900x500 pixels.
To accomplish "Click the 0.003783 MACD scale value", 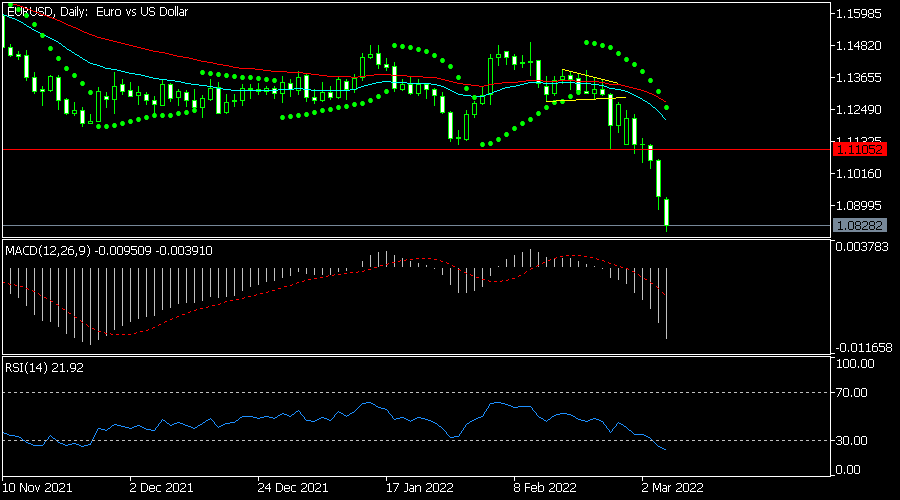I will coord(862,247).
